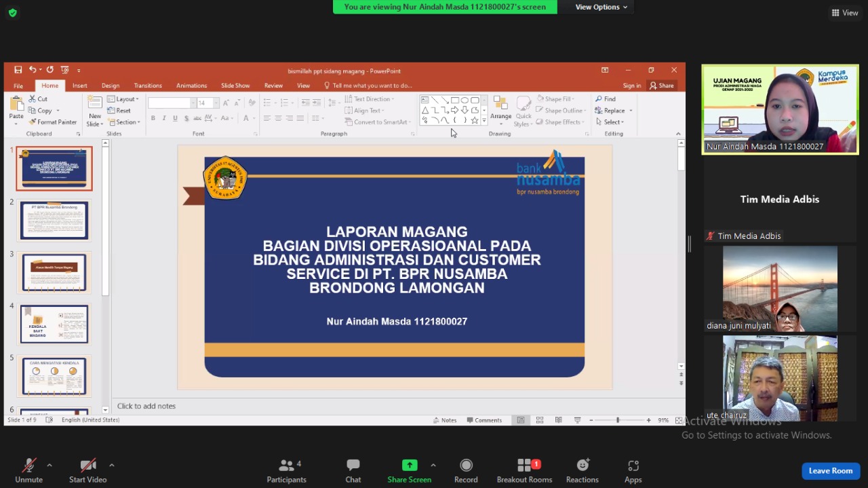Viewport: 868px width, 488px height.
Task: Expand audio options arrow next to Unmute
Action: [50, 465]
